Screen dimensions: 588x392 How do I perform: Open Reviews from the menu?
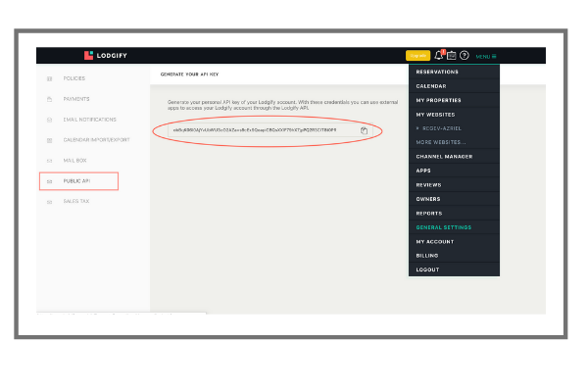(454, 184)
